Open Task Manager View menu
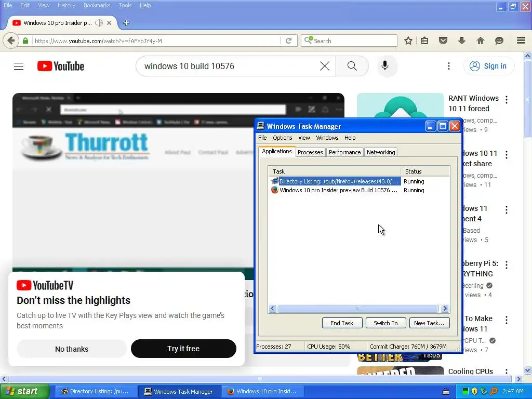Image resolution: width=532 pixels, height=399 pixels. pyautogui.click(x=304, y=138)
